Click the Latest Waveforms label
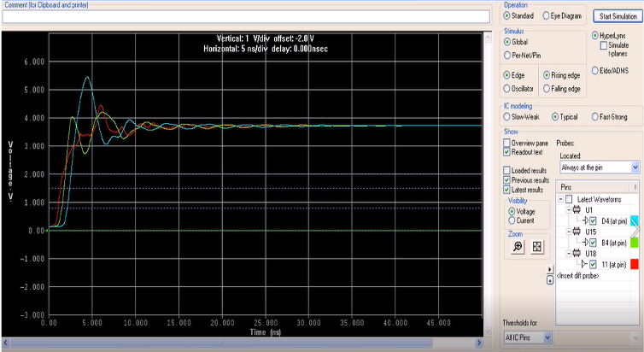Viewport: 644px width, 352px height. (x=600, y=199)
